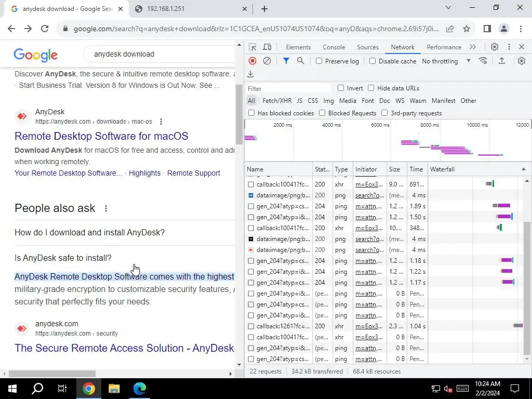
Task: Click the page horizontal scrollbar thumb
Action: click(x=52, y=374)
